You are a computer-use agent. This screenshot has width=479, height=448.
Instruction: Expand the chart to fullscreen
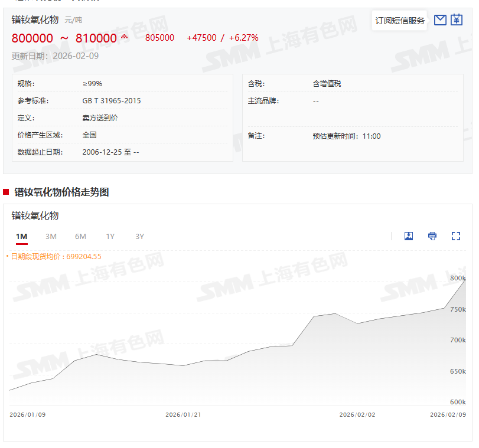[x=456, y=236]
